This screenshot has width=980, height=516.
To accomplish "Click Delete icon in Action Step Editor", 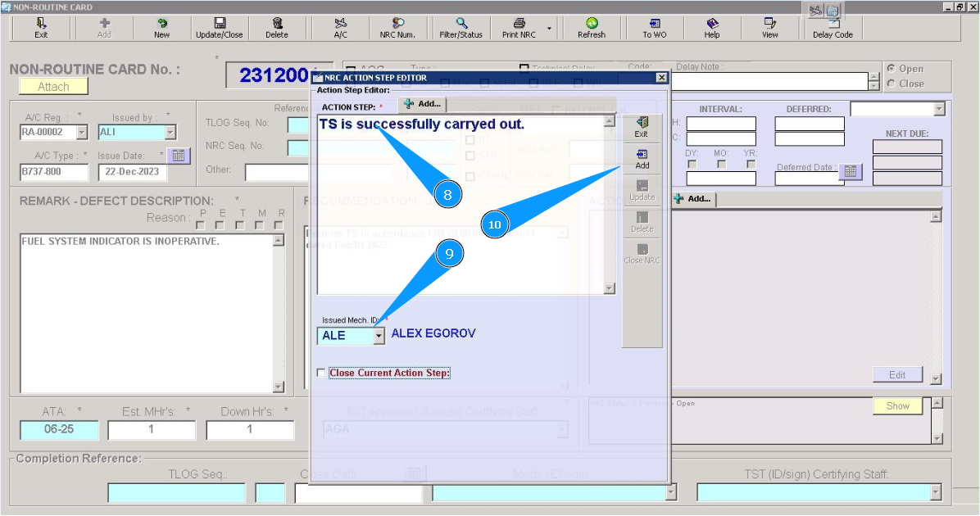I will tap(642, 217).
